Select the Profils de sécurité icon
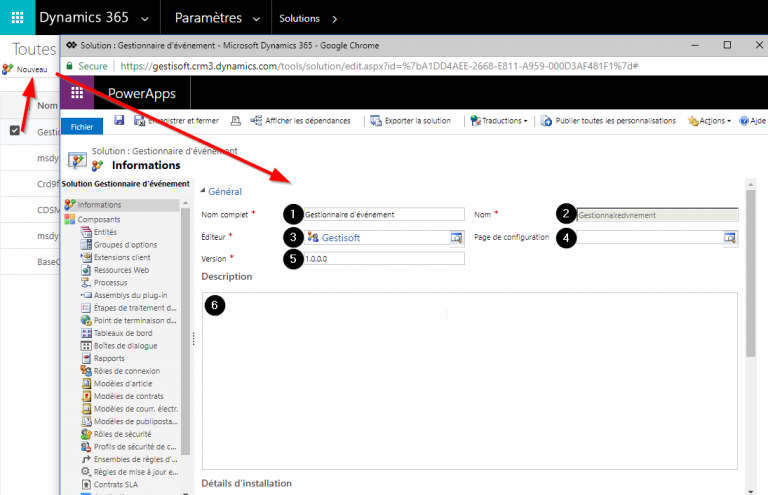 [86, 447]
